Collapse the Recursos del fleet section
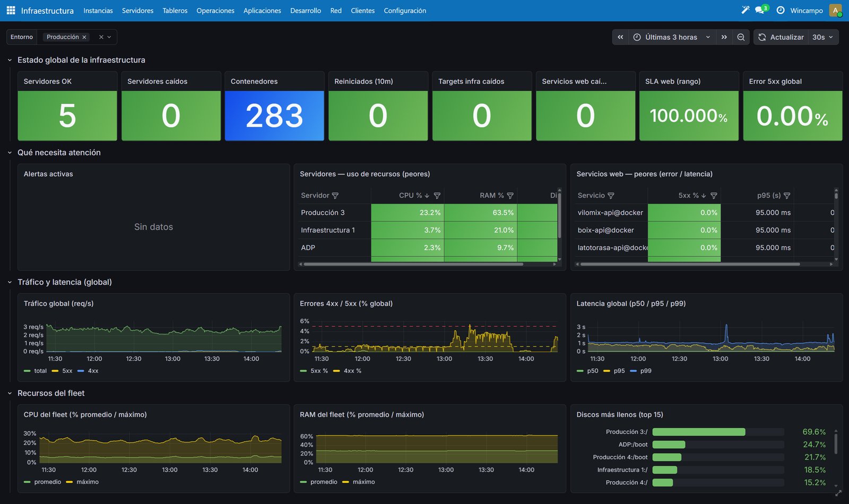The height and width of the screenshot is (504, 849). point(10,393)
